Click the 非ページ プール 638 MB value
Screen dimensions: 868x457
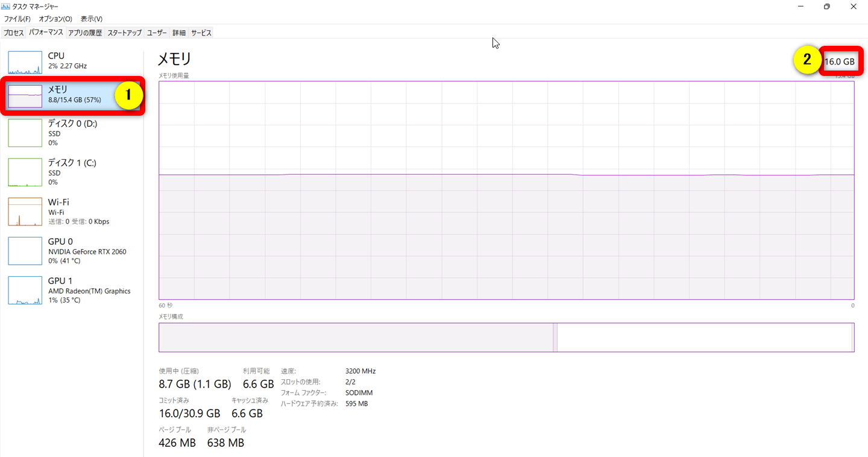click(225, 443)
